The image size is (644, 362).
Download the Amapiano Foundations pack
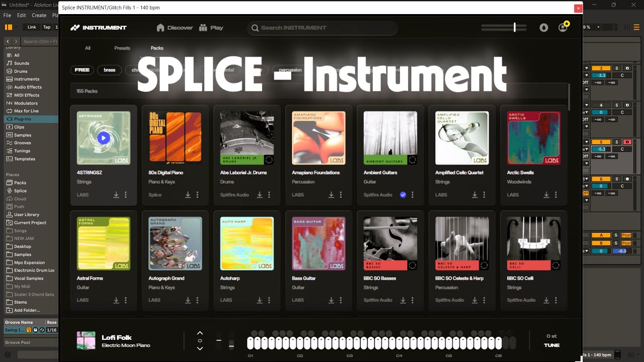click(331, 195)
